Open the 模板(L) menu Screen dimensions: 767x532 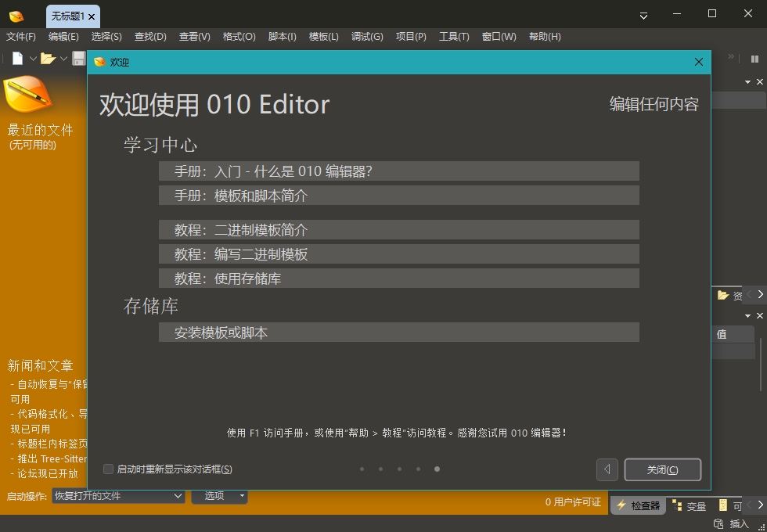click(x=323, y=37)
